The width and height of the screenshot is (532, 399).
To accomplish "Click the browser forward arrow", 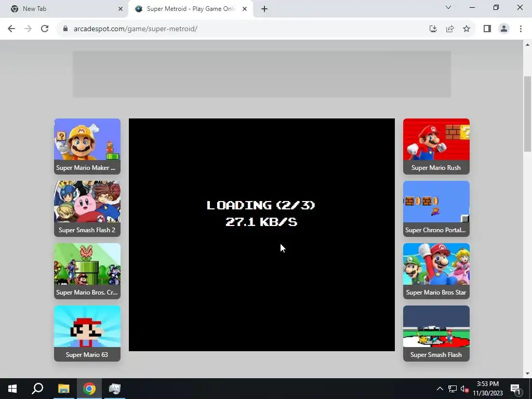I will point(28,29).
